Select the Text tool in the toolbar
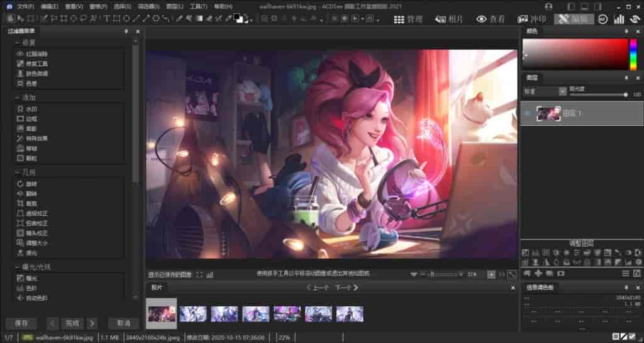Viewport: 644px width, 343px height. click(106, 19)
